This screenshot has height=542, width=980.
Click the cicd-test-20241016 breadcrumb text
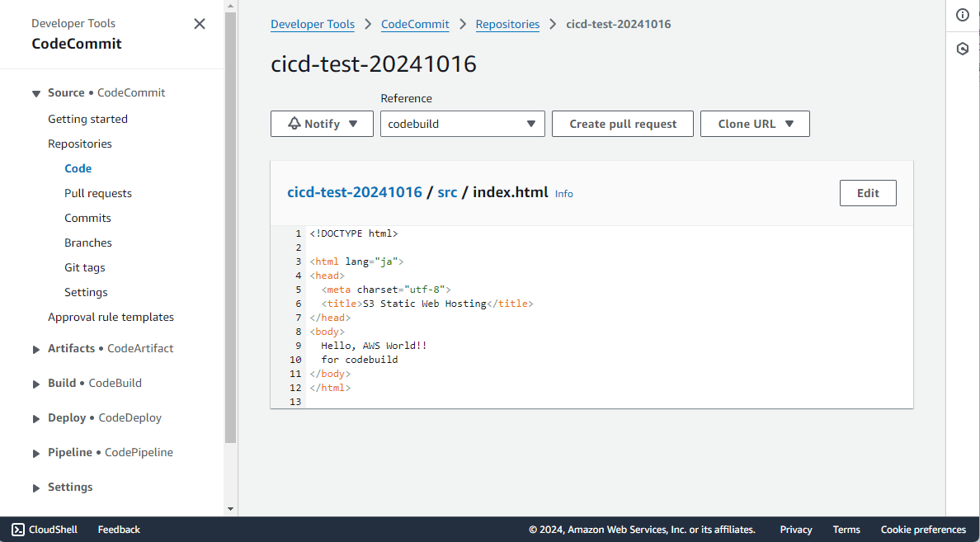click(619, 25)
